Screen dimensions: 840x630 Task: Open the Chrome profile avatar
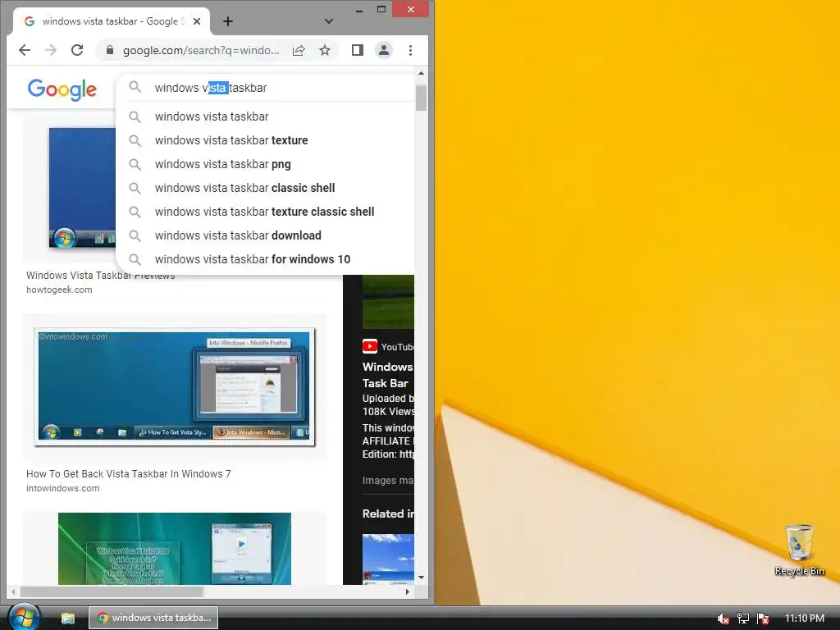click(384, 50)
